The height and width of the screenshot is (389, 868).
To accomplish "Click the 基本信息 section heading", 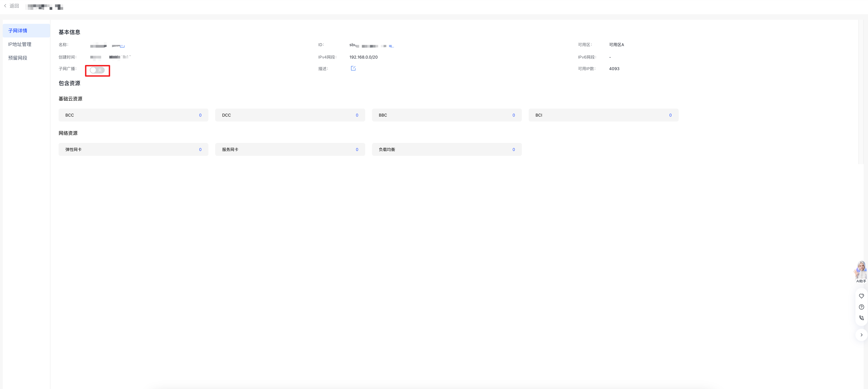I will pyautogui.click(x=69, y=32).
